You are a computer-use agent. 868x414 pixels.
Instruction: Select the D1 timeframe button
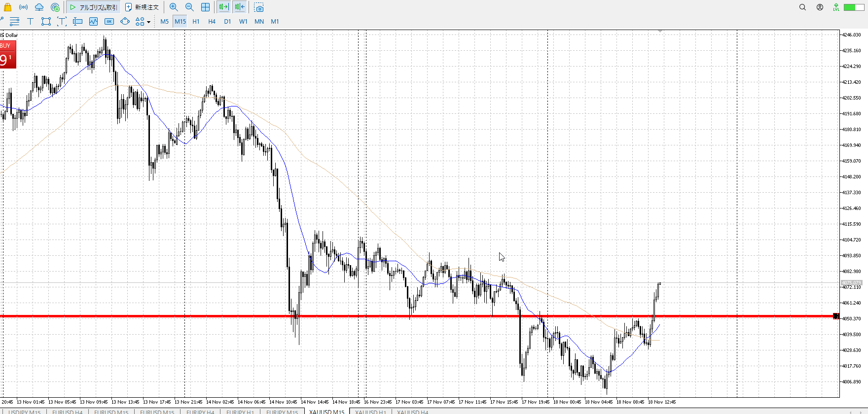[x=227, y=21]
